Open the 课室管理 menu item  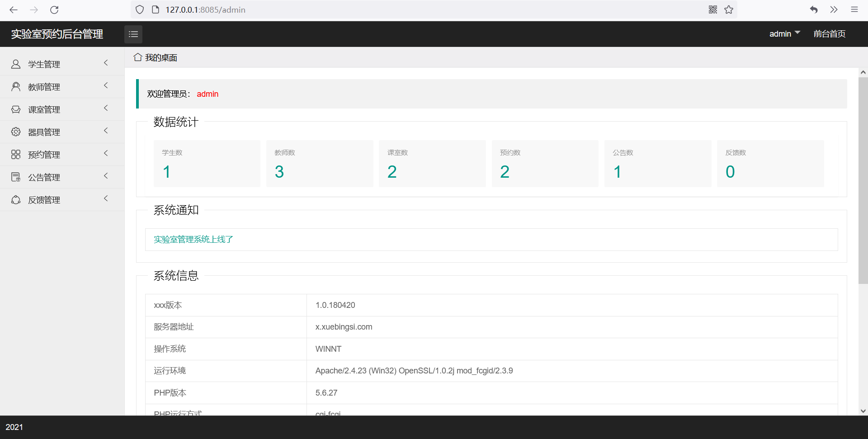tap(62, 109)
